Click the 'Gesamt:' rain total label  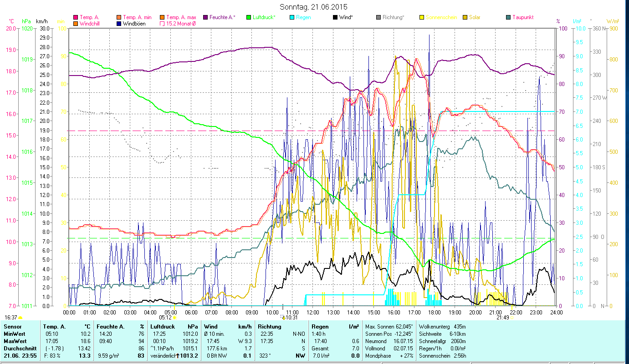(321, 349)
